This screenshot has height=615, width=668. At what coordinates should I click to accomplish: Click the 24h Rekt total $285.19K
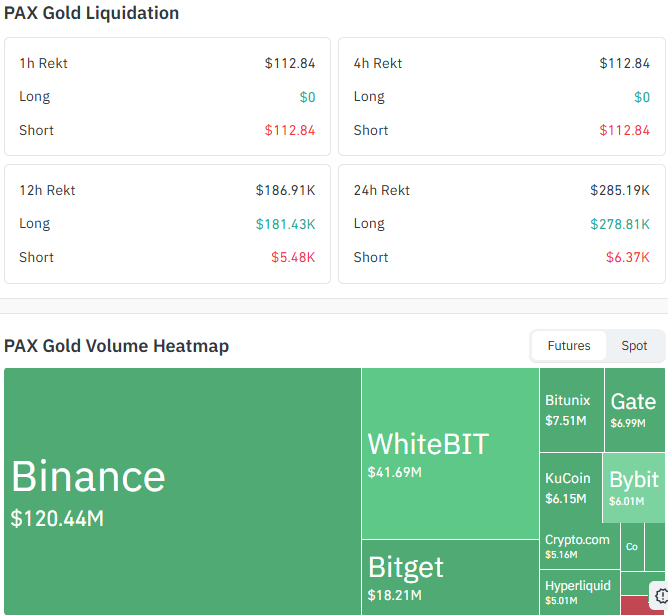[620, 190]
